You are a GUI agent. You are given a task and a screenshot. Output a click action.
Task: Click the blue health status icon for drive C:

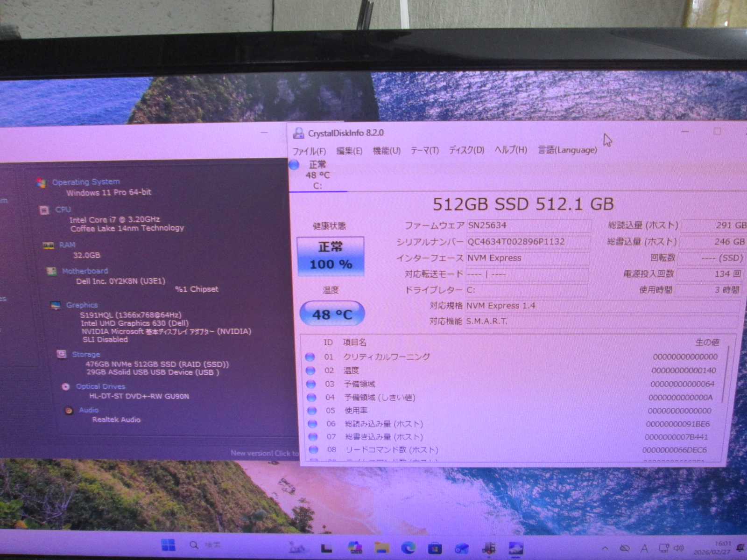(294, 165)
